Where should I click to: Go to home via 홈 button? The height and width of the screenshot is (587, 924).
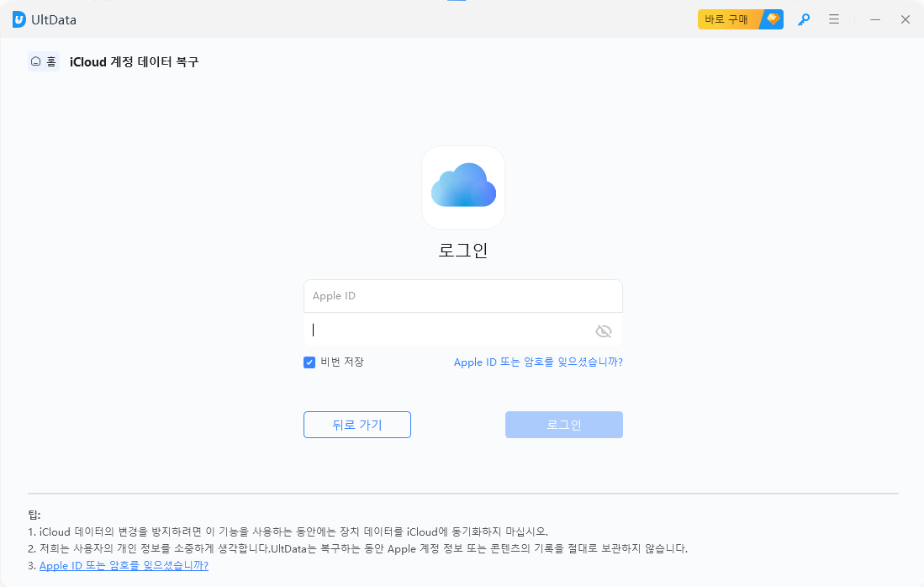coord(44,61)
